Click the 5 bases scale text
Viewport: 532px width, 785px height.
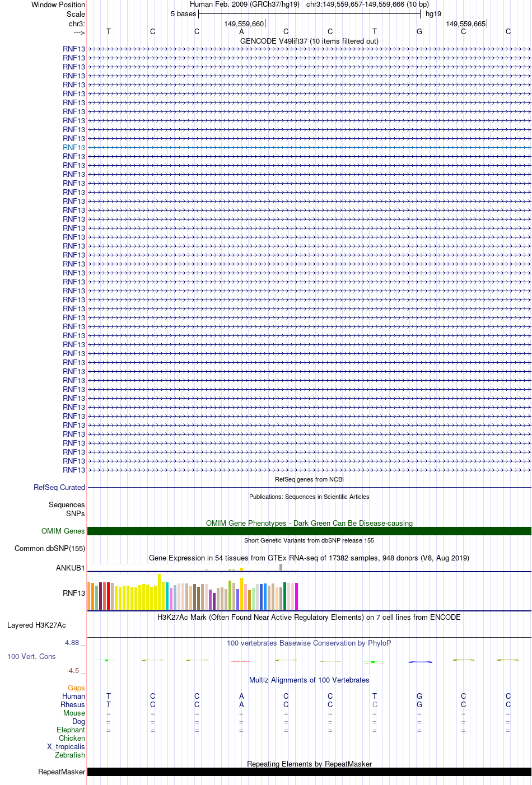(184, 13)
